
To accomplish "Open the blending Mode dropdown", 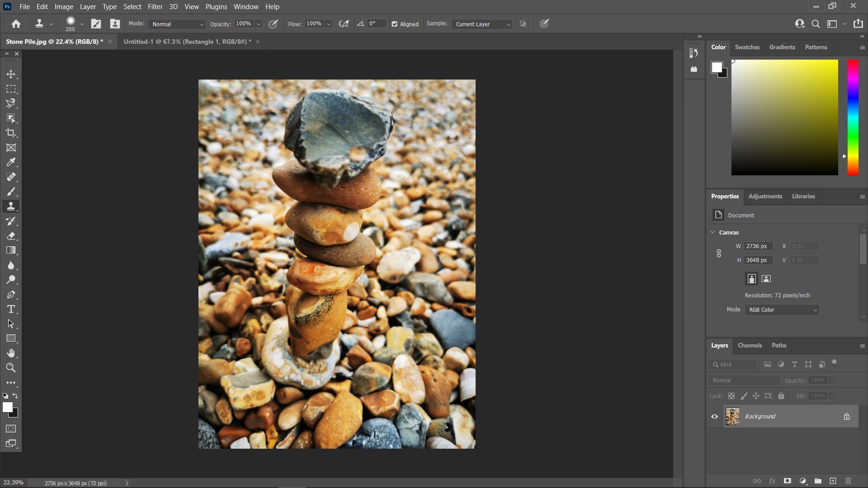I will click(176, 24).
